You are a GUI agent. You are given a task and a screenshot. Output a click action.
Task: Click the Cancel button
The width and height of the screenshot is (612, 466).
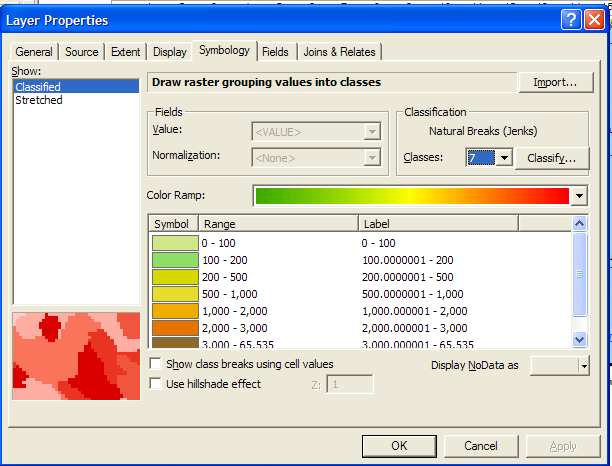point(481,446)
